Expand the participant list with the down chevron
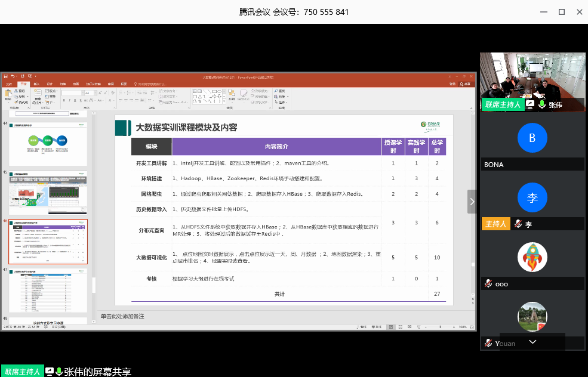This screenshot has height=377, width=588. click(532, 342)
